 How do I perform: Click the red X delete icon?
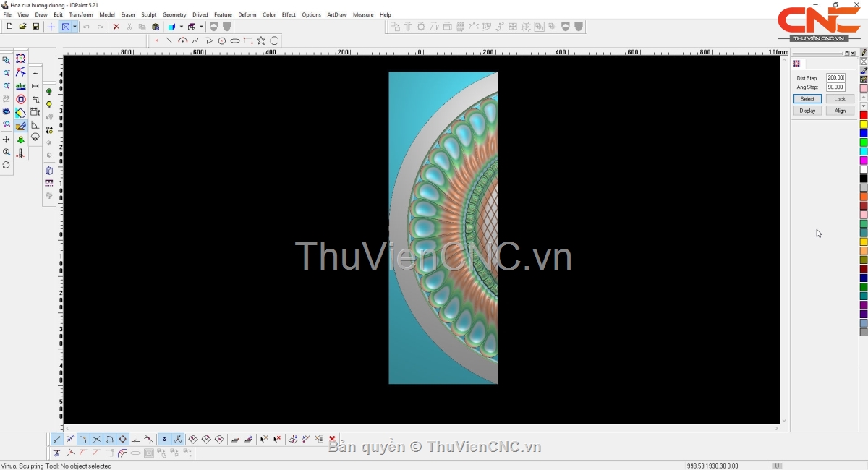tap(116, 27)
